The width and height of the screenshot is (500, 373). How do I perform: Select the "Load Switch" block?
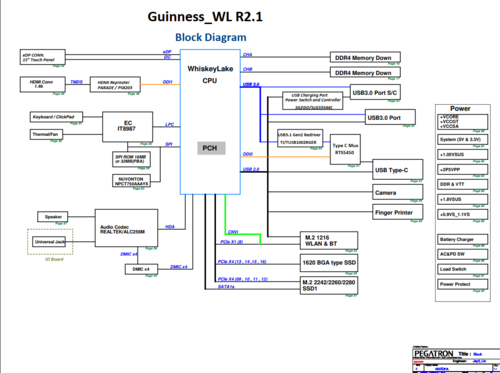point(462,269)
